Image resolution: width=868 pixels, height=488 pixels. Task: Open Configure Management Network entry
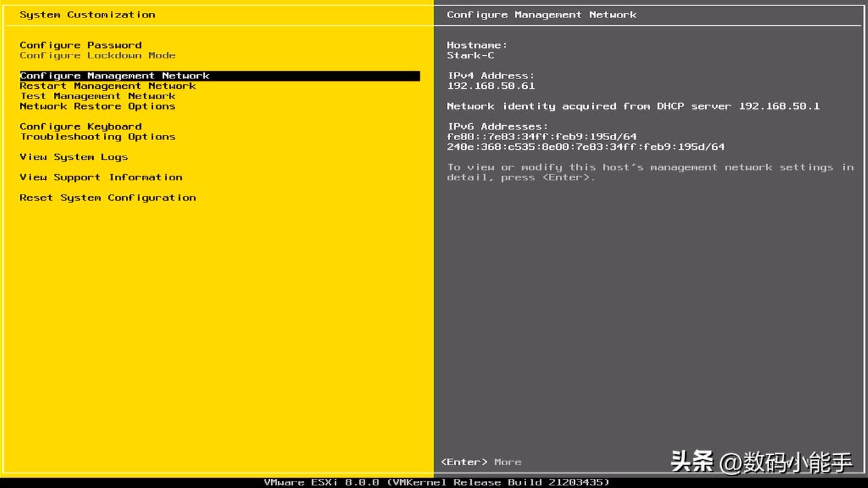pyautogui.click(x=220, y=76)
